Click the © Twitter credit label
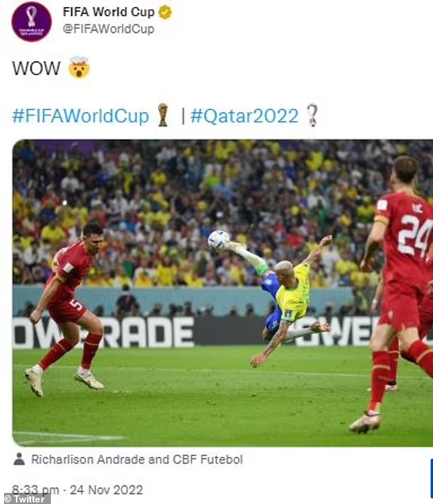The width and height of the screenshot is (433, 504). (x=25, y=499)
